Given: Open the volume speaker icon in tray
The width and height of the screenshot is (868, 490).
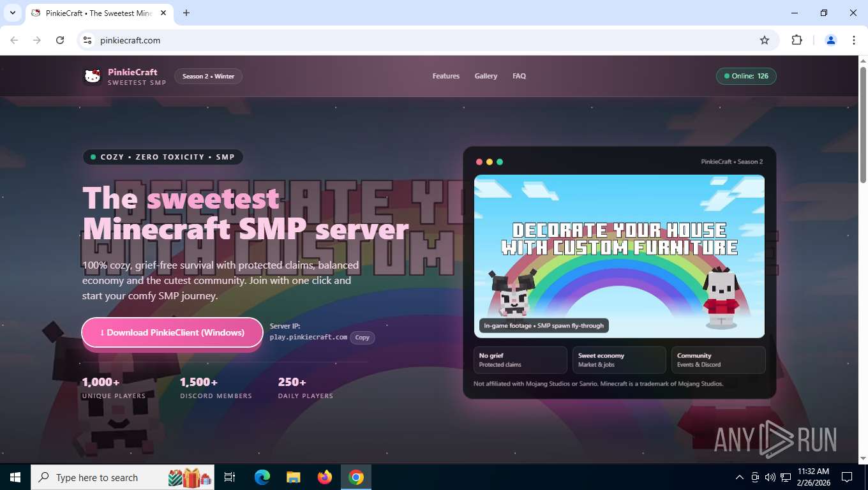Looking at the screenshot, I should 770,477.
